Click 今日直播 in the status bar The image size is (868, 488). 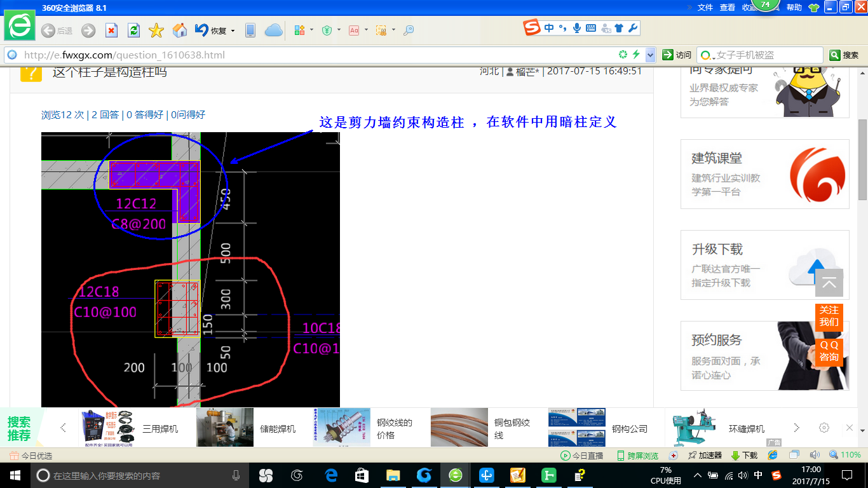581,456
